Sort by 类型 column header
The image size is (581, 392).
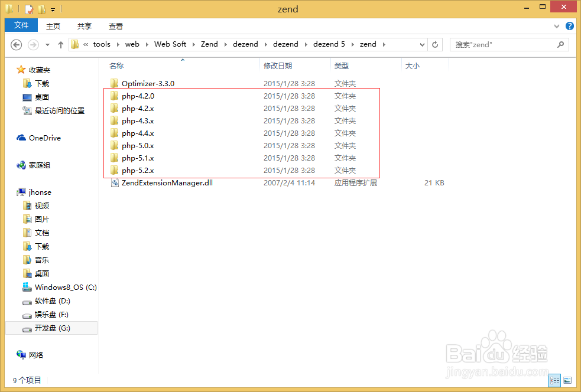341,66
